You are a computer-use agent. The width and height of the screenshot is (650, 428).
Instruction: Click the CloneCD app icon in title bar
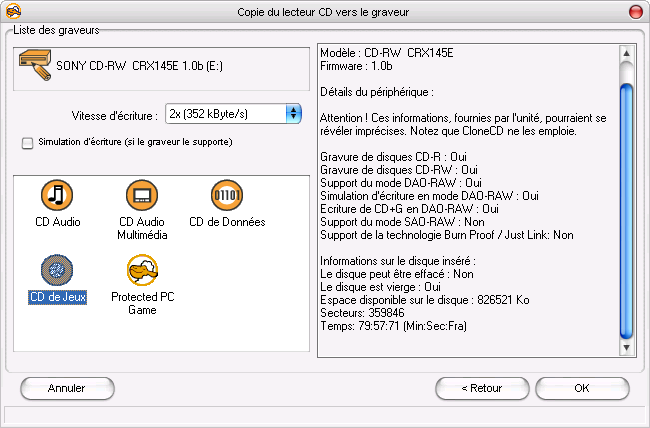click(13, 11)
